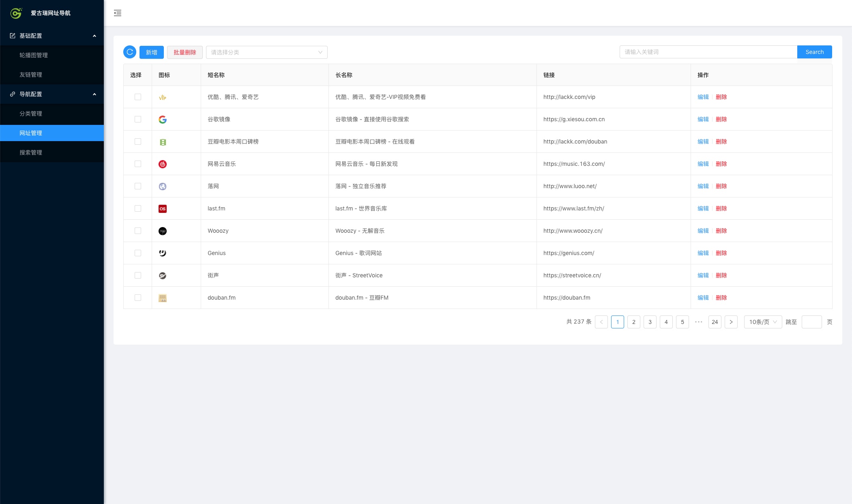This screenshot has height=504, width=852.
Task: Toggle the sidebar collapse icon
Action: pyautogui.click(x=118, y=13)
